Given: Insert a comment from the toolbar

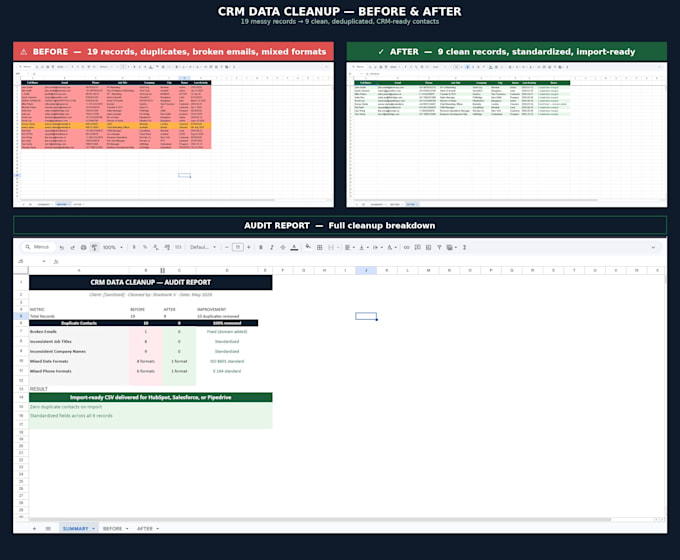Looking at the screenshot, I should point(417,247).
